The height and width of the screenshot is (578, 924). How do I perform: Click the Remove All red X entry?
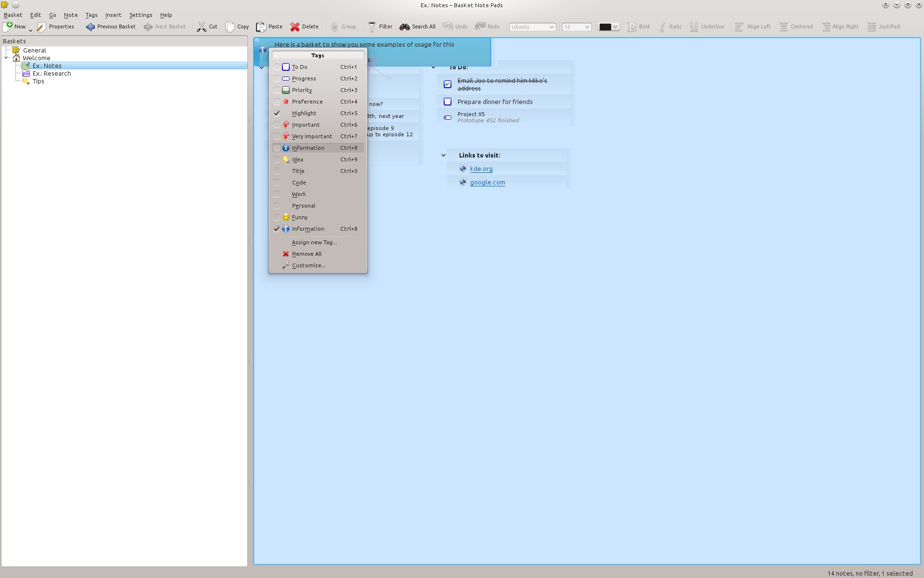318,254
